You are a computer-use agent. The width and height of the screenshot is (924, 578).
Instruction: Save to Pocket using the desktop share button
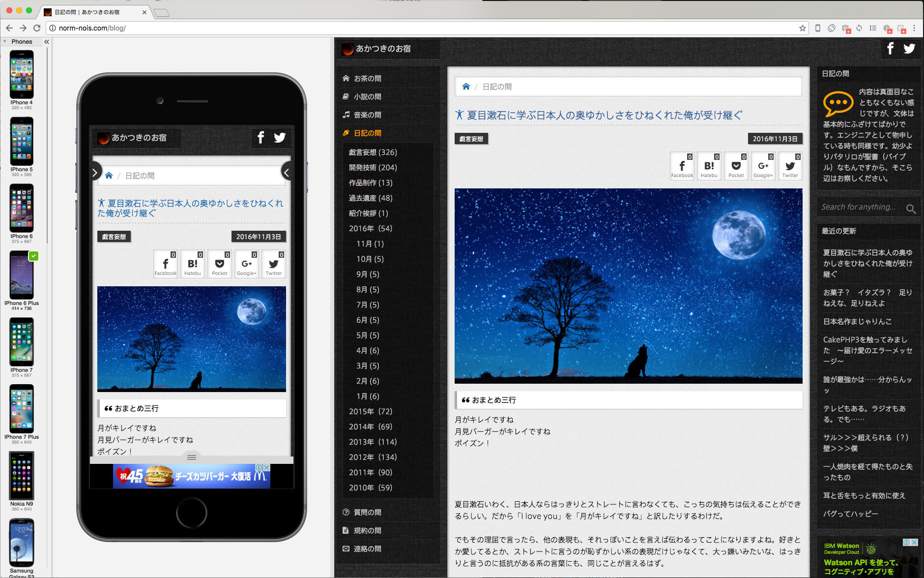tap(736, 167)
